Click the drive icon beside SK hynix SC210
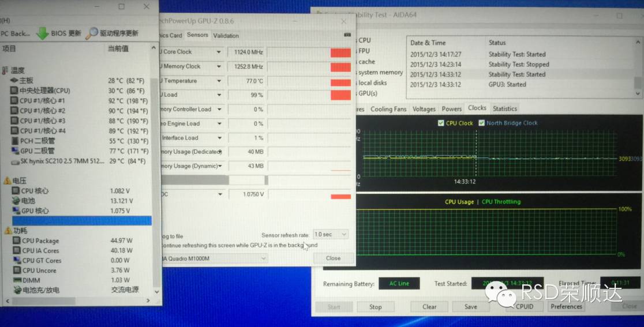The height and width of the screenshot is (327, 644). click(15, 161)
